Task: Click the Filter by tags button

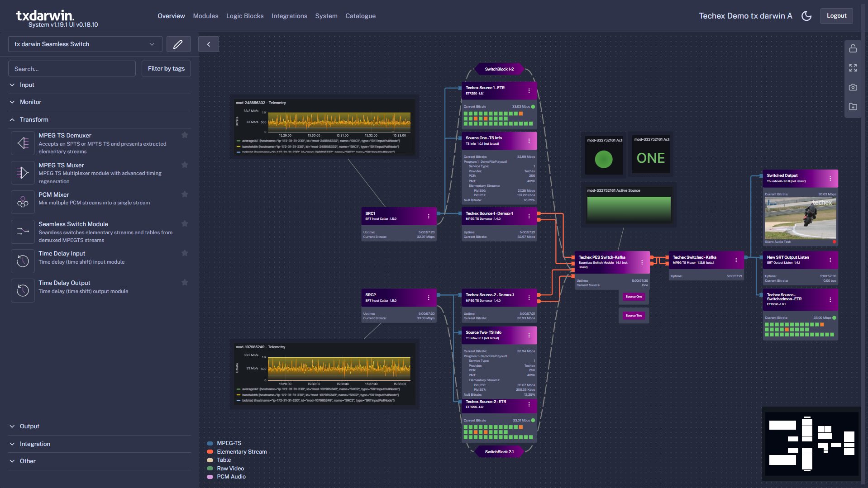Action: pyautogui.click(x=166, y=69)
